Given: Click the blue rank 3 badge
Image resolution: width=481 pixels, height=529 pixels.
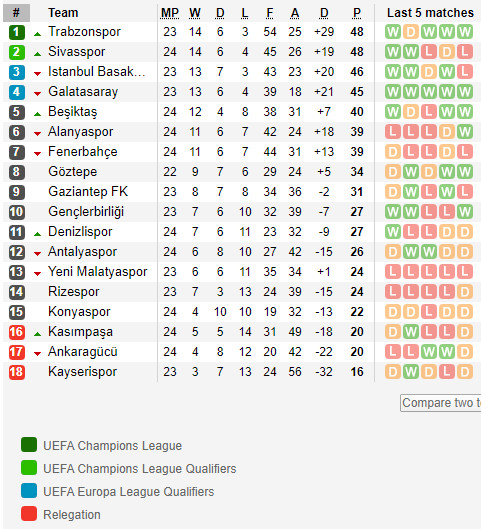Looking at the screenshot, I should (x=17, y=72).
